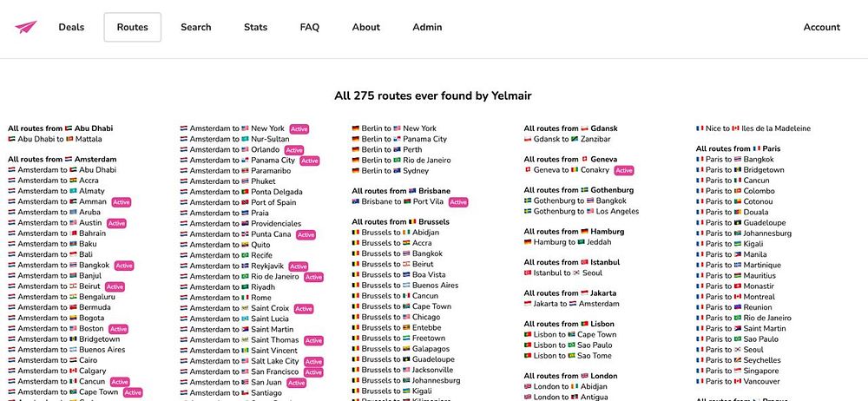
Task: Open Paris to Singapore route
Action: 738,371
